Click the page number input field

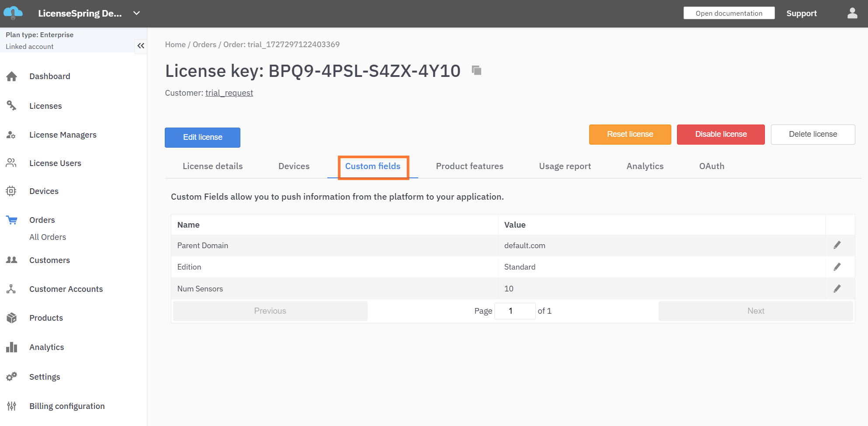514,311
